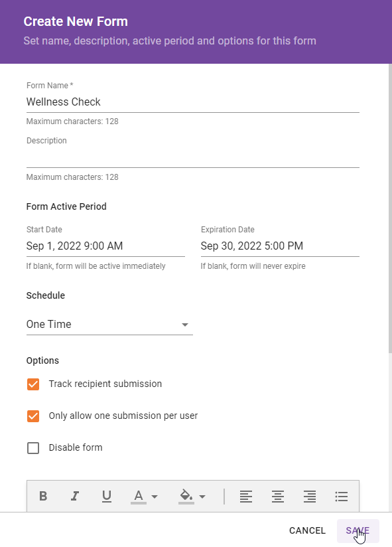Uncheck Only allow one submission per user
This screenshot has width=392, height=547.
click(33, 416)
